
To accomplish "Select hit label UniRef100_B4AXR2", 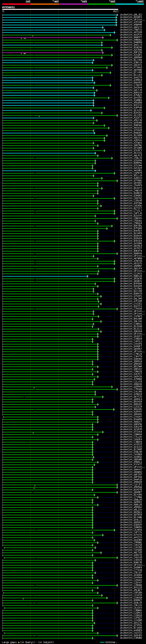I will 131,82.
